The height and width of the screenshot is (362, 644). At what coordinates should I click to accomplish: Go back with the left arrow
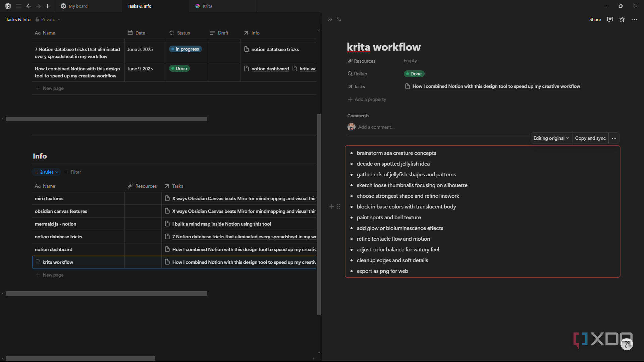pyautogui.click(x=29, y=6)
